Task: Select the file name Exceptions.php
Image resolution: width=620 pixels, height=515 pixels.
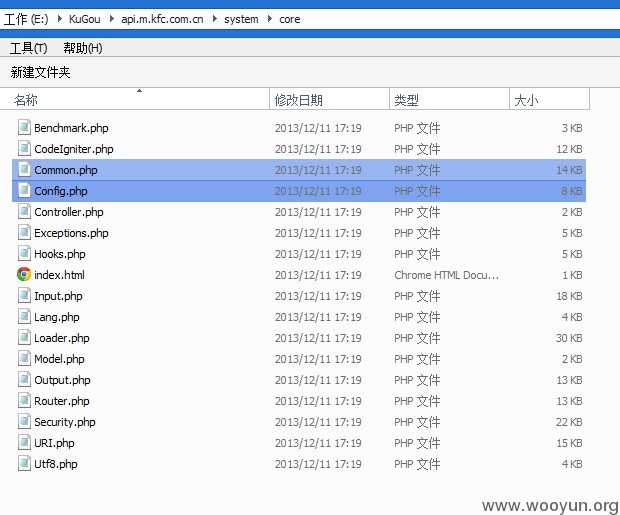Action: coord(71,233)
